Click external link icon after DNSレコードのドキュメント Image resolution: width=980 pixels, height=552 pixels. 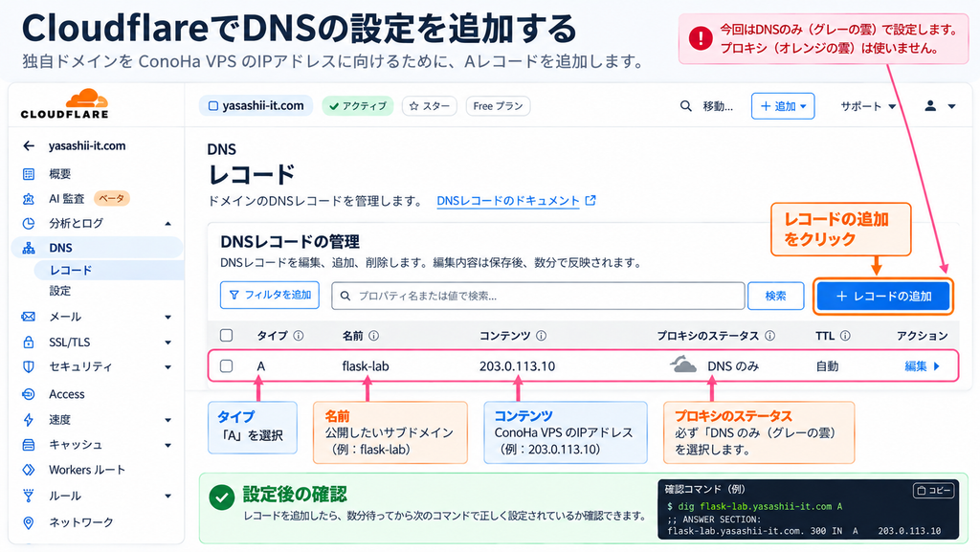pos(590,201)
